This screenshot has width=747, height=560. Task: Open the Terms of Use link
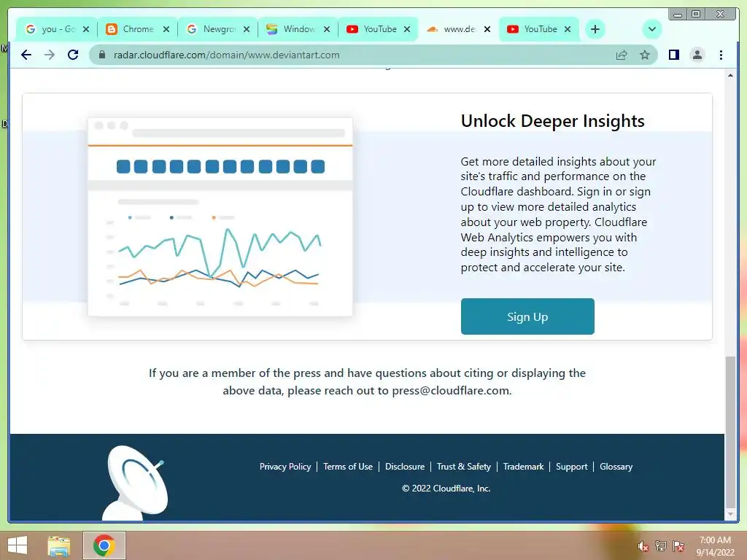348,467
